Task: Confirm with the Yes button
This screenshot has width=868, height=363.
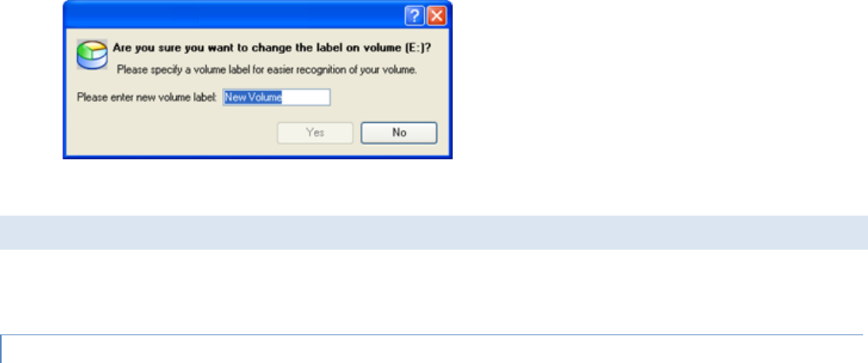Action: tap(315, 133)
